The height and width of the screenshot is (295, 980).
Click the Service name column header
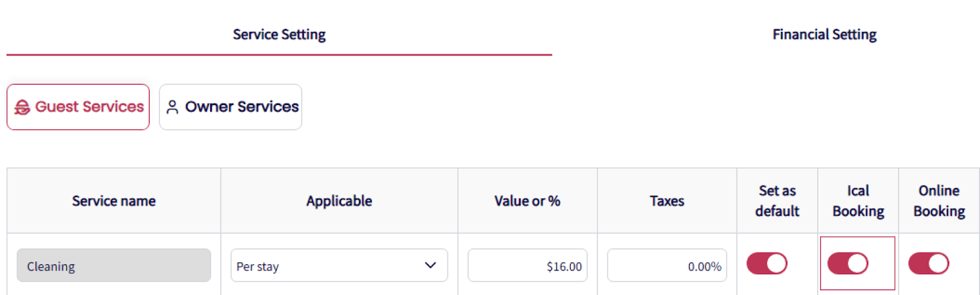click(113, 201)
